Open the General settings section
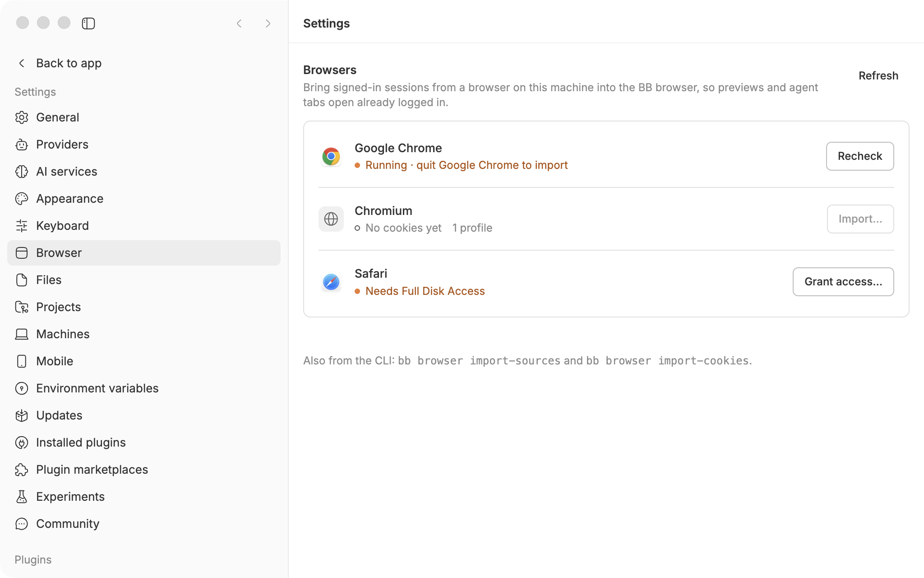 (x=144, y=117)
